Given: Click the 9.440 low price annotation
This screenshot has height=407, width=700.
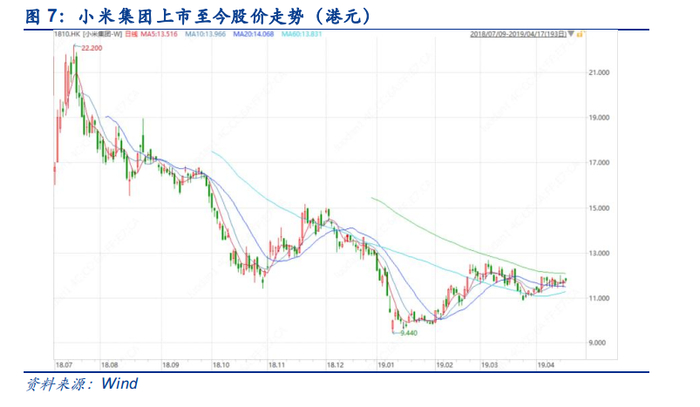Looking at the screenshot, I should (x=408, y=333).
